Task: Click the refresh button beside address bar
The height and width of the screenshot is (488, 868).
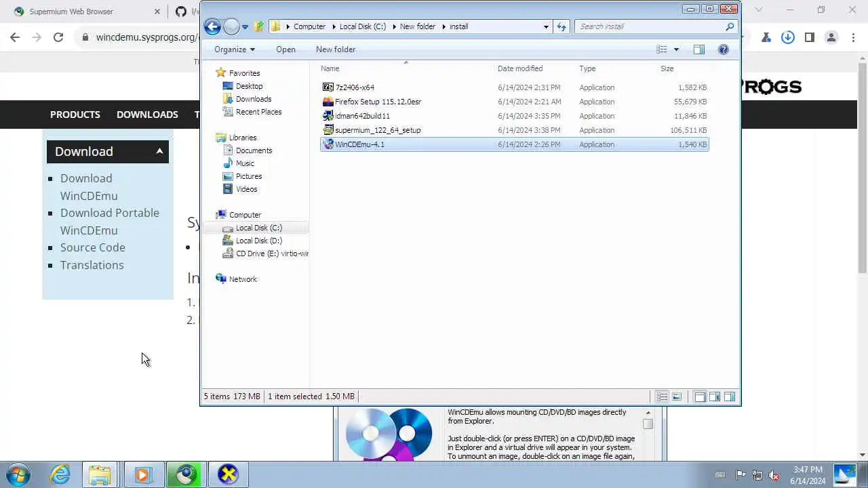Action: pyautogui.click(x=561, y=26)
